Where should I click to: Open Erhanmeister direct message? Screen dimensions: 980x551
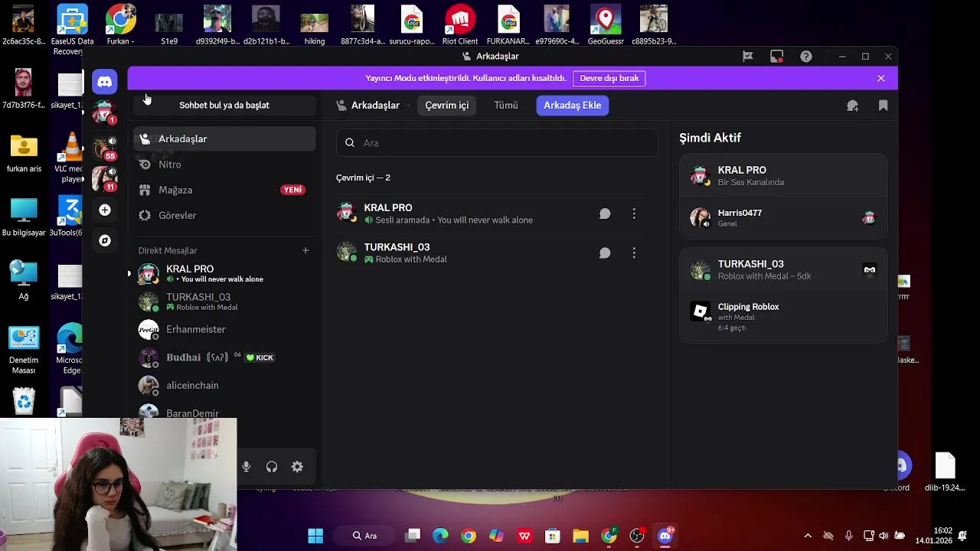pyautogui.click(x=224, y=329)
